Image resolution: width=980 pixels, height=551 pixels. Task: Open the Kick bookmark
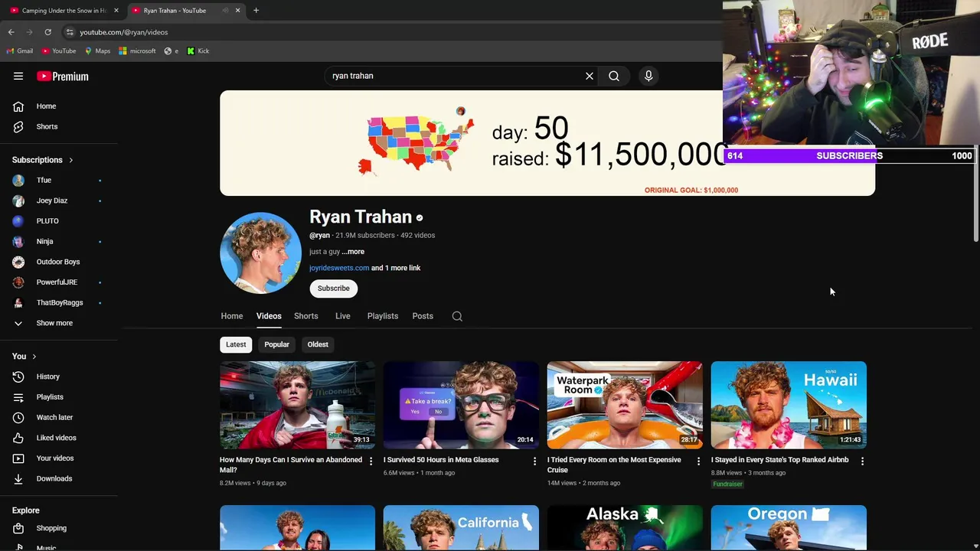[198, 51]
